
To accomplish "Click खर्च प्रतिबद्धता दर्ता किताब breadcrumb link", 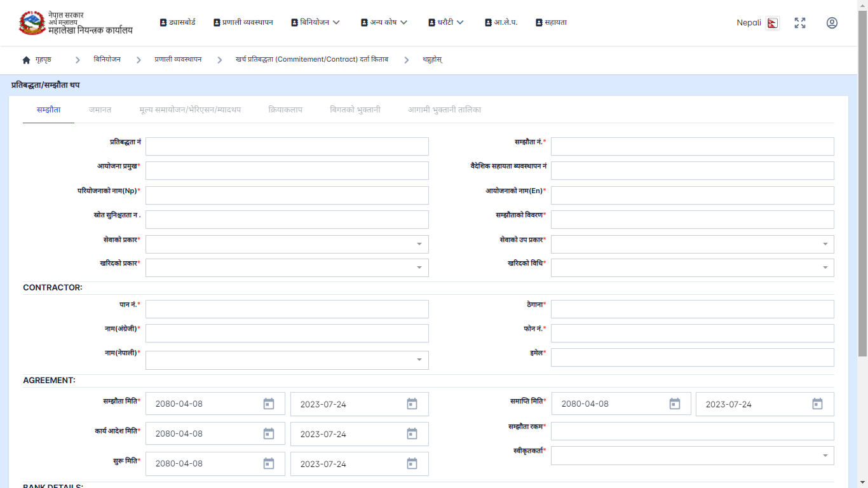I will coord(311,60).
